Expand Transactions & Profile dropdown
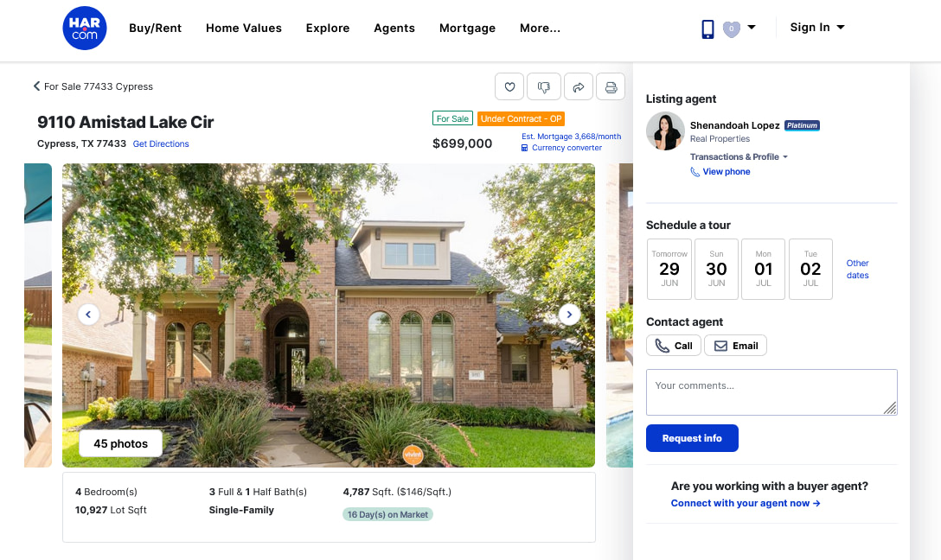941x560 pixels. pos(739,156)
